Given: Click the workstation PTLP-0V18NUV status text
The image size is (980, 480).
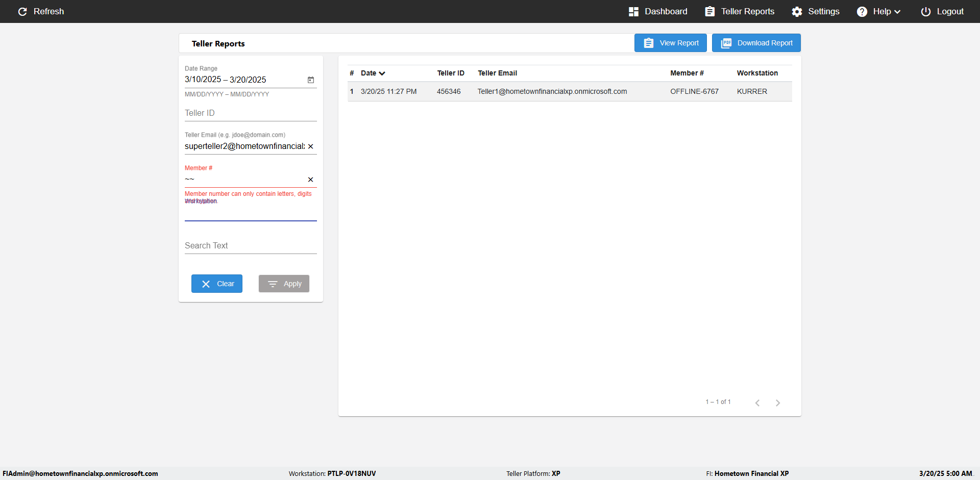Looking at the screenshot, I should click(332, 474).
